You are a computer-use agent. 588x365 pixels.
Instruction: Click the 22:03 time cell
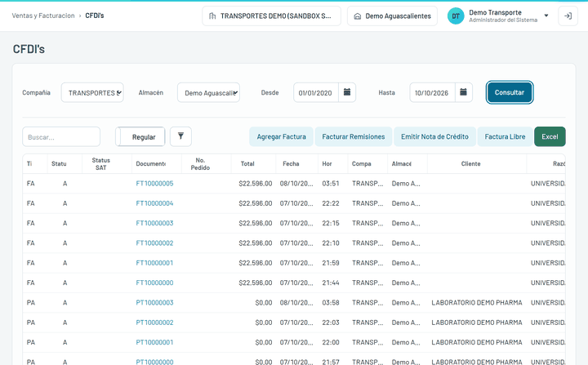[x=331, y=323]
